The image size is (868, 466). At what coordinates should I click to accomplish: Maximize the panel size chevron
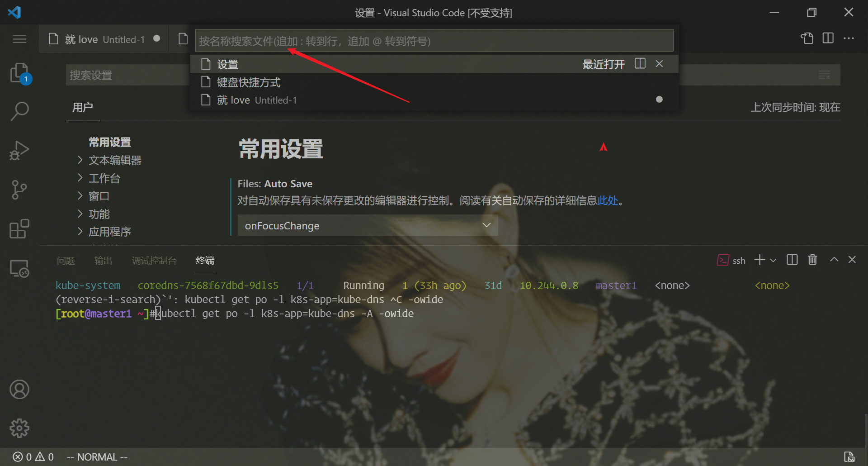[x=834, y=260]
